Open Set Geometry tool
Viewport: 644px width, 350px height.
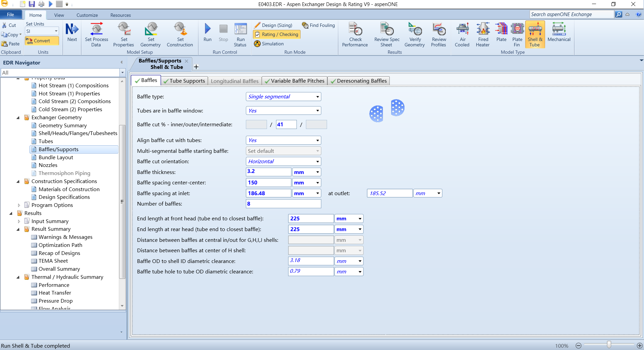click(151, 35)
